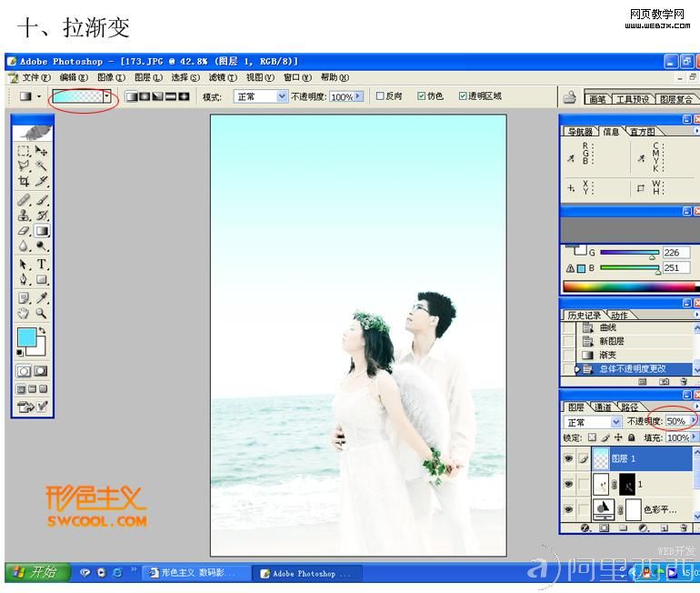
Task: Select the Crop tool
Action: coord(24,181)
